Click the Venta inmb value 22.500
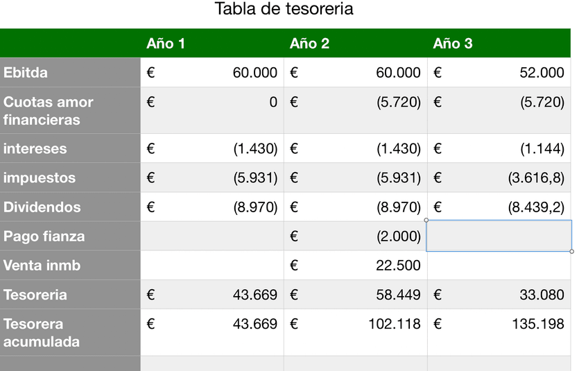The image size is (588, 371). (x=356, y=266)
